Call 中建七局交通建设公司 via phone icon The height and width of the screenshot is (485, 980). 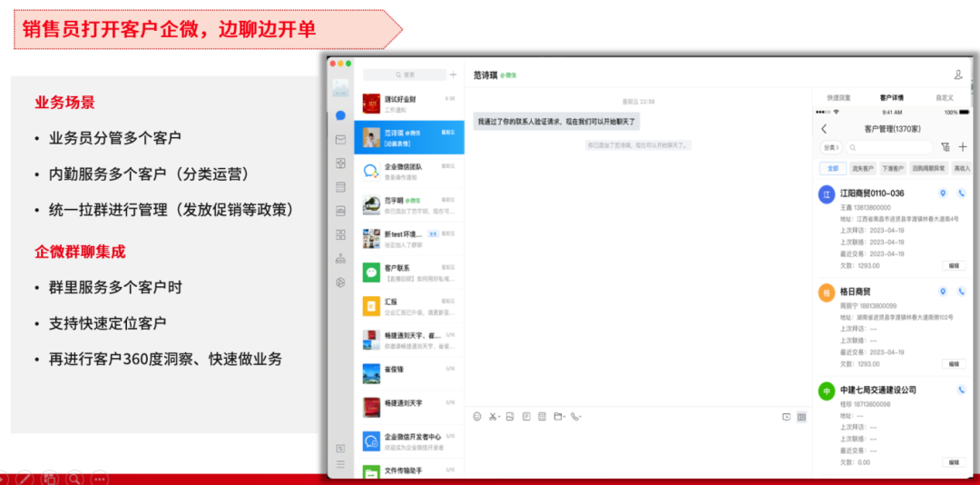pos(961,390)
